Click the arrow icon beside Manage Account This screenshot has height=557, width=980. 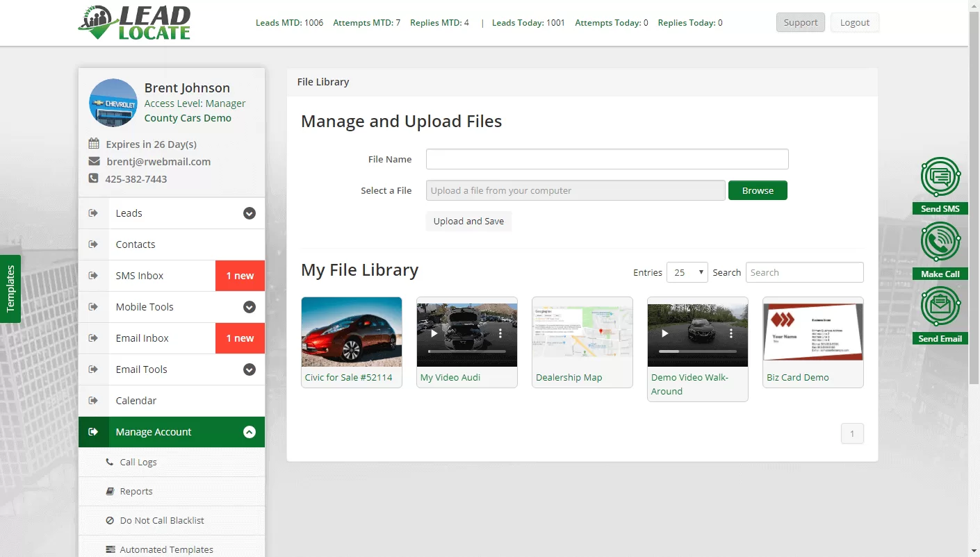point(93,432)
